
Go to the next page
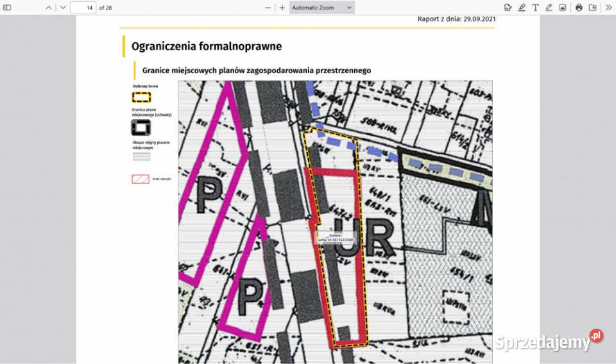(62, 7)
